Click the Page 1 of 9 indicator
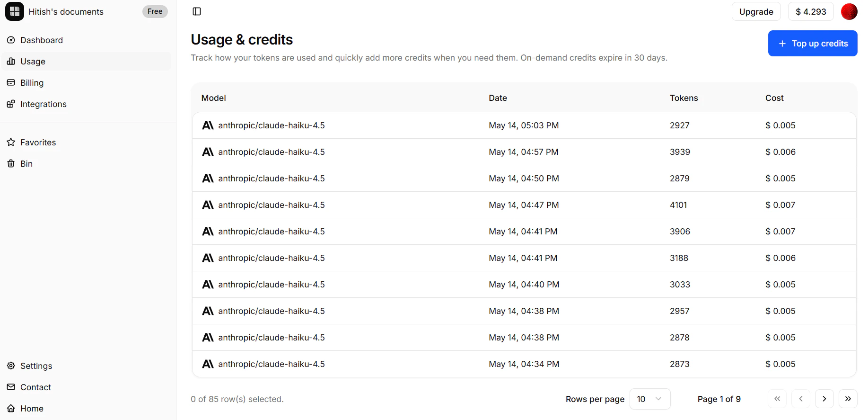 [x=719, y=399]
